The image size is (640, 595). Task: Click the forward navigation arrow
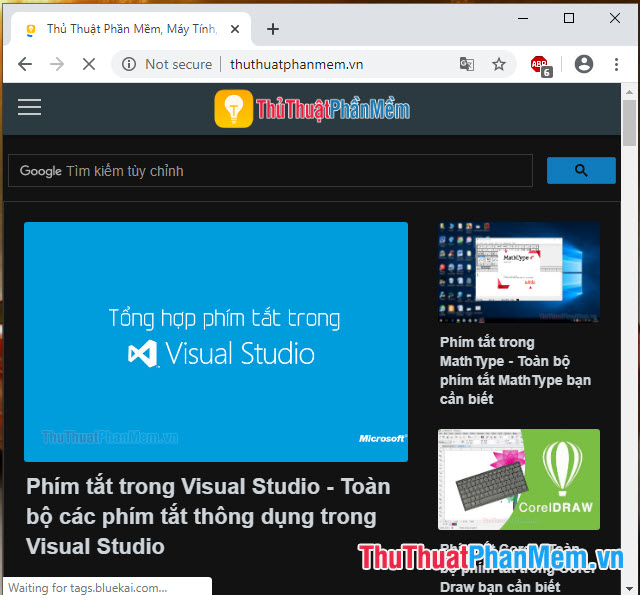(x=57, y=64)
